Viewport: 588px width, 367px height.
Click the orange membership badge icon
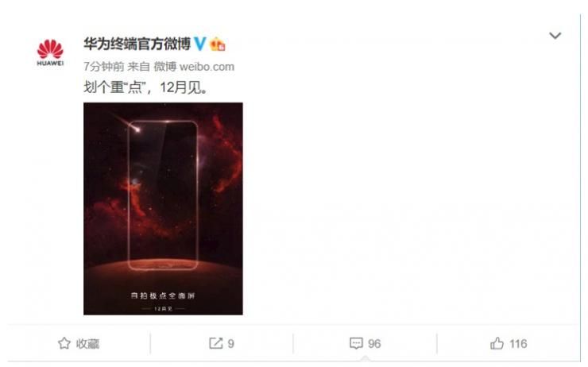pos(218,44)
